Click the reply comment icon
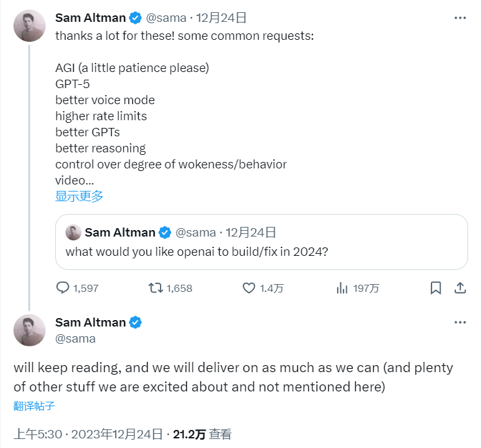The width and height of the screenshot is (481, 448). [63, 288]
